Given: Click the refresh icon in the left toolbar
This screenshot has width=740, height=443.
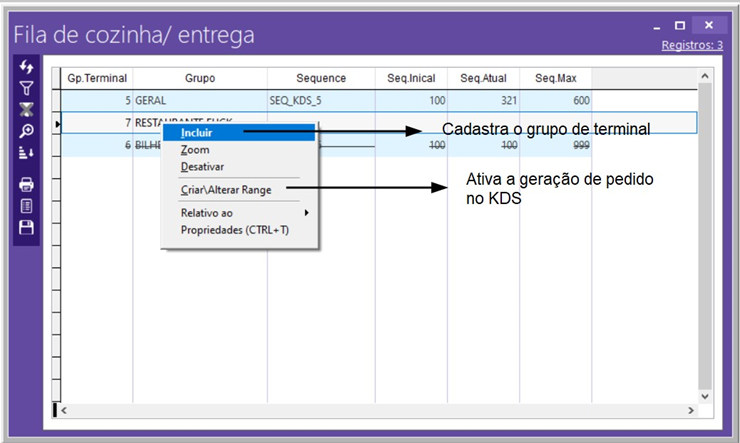Looking at the screenshot, I should [x=27, y=67].
